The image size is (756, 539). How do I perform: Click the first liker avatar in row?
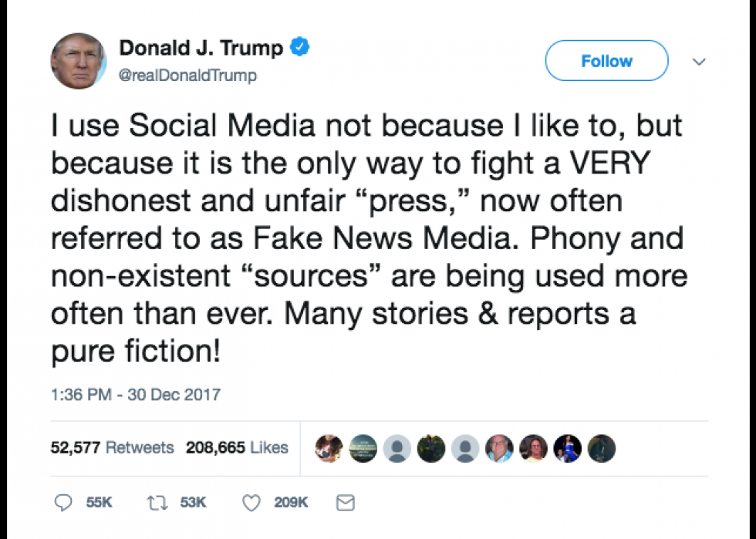[329, 448]
